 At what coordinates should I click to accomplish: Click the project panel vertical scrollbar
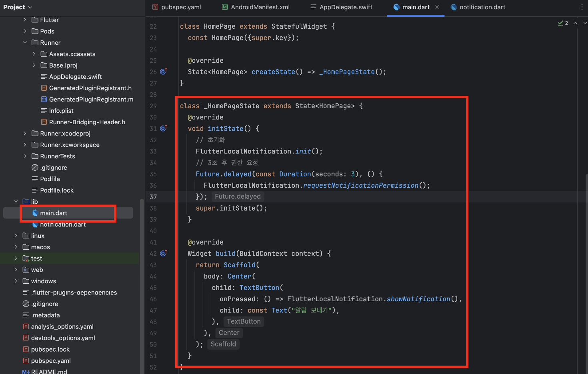[142, 286]
